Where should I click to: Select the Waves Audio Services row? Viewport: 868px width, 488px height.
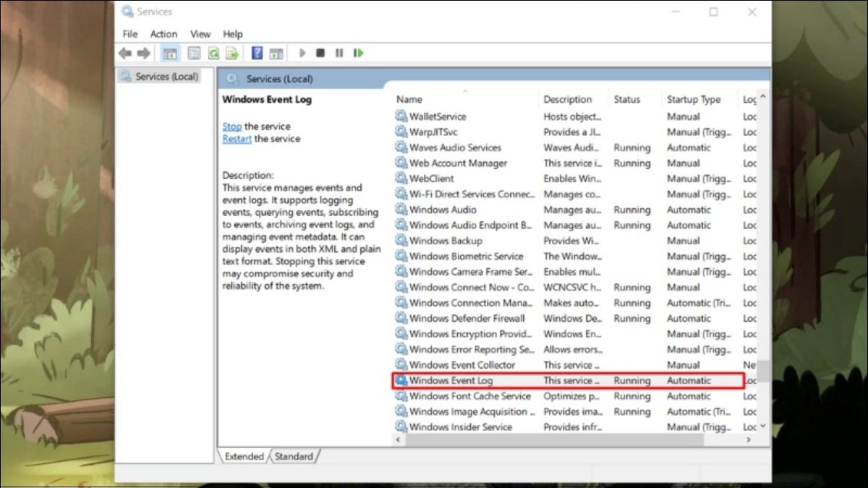(575, 147)
